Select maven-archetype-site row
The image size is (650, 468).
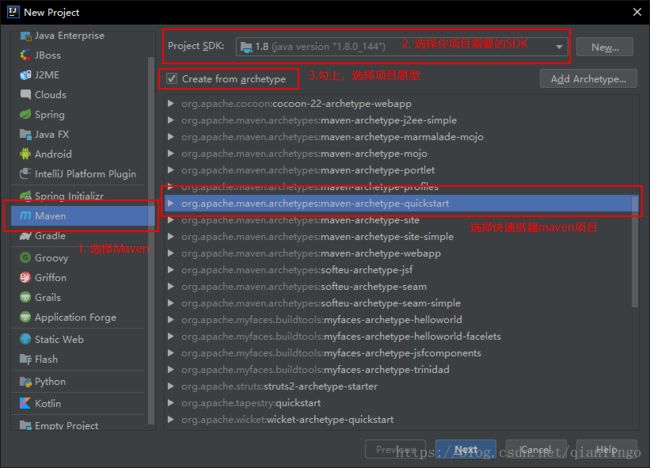[398, 220]
